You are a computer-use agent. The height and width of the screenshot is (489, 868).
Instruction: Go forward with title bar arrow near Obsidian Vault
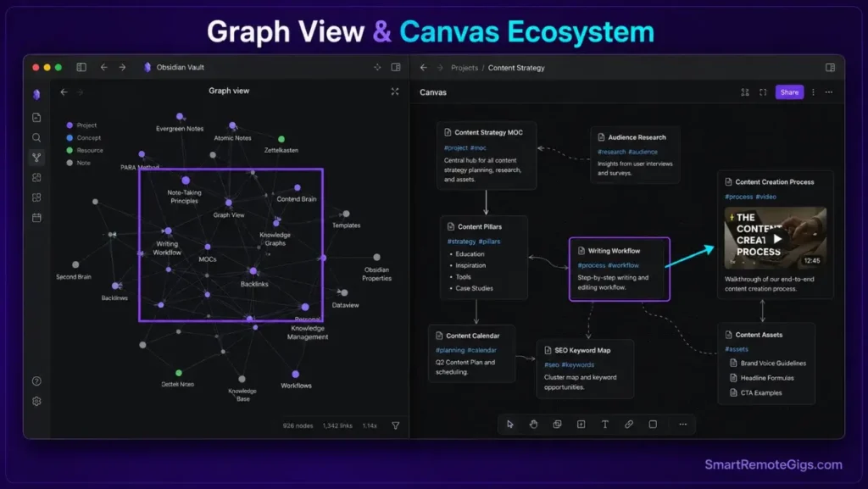pos(122,67)
